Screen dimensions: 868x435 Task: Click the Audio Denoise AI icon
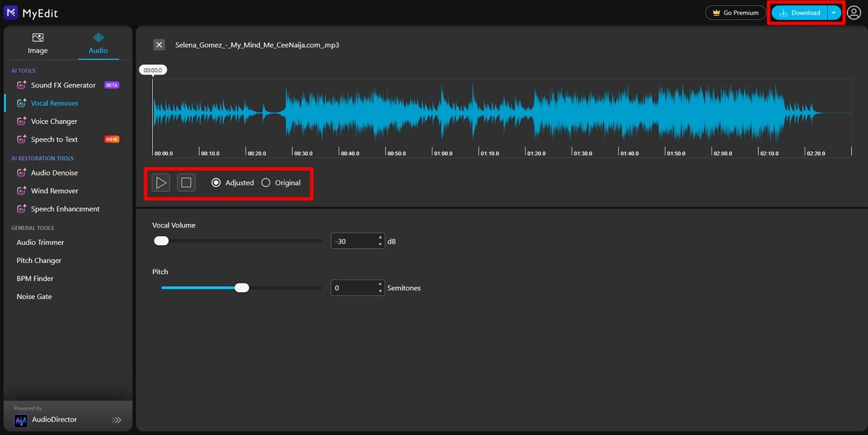[x=21, y=173]
